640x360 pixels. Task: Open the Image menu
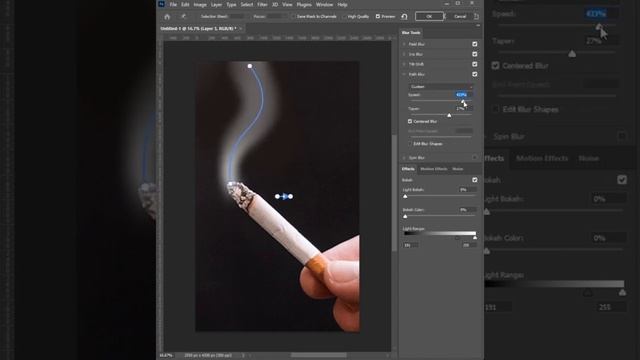[x=200, y=4]
